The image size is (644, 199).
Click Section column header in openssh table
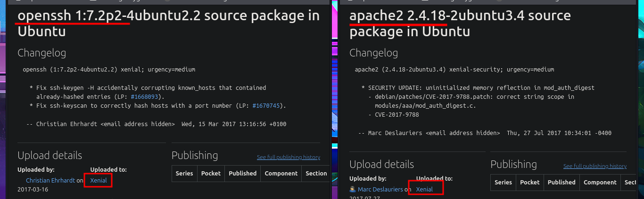pos(316,173)
